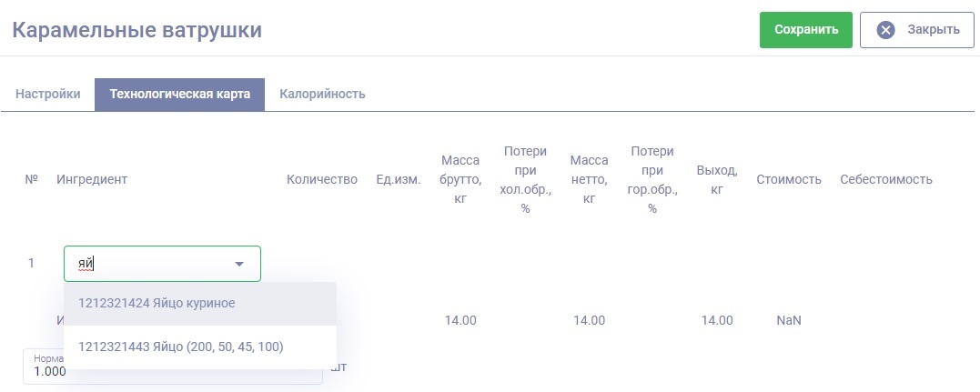
Task: Select the Технологическая карта tab
Action: click(179, 94)
